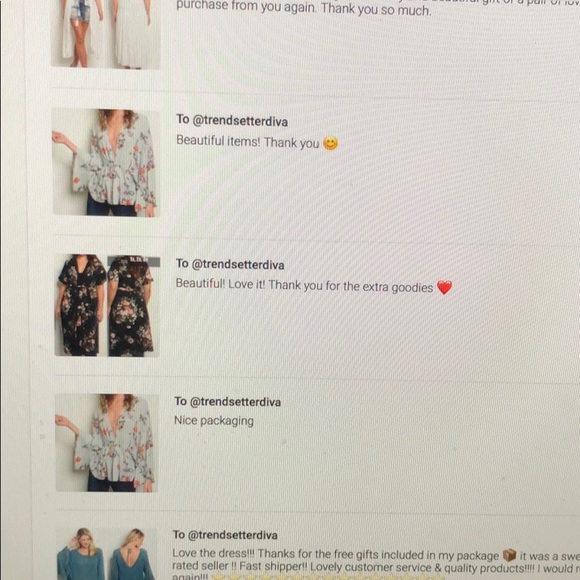This screenshot has height=580, width=580.
Task: Open the teal top back-view thumbnail
Action: [x=133, y=554]
